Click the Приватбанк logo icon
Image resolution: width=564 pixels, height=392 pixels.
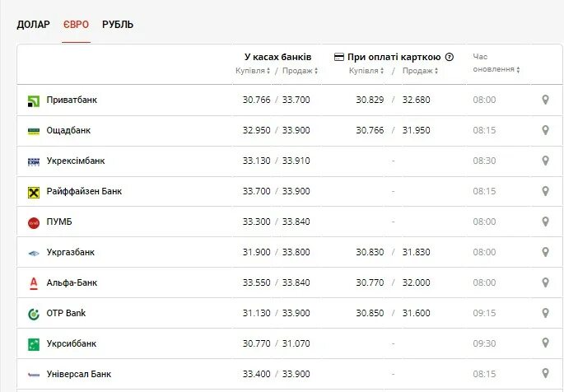(34, 101)
